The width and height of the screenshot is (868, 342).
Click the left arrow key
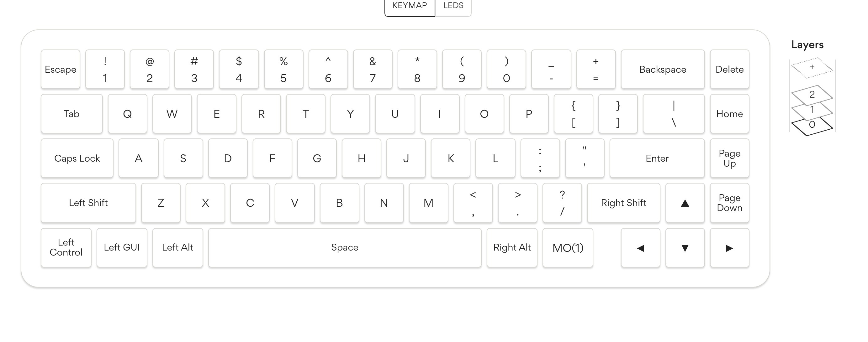(640, 248)
